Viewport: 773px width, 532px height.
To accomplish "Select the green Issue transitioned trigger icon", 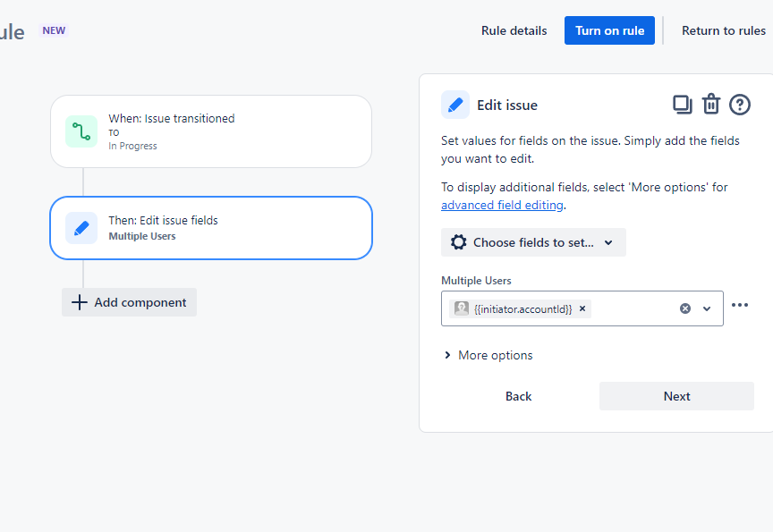I will tap(80, 130).
